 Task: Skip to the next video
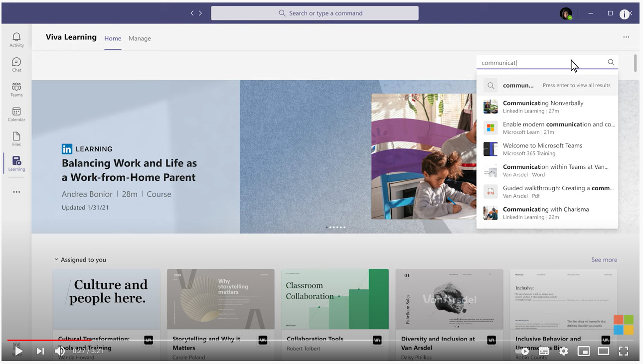point(40,351)
